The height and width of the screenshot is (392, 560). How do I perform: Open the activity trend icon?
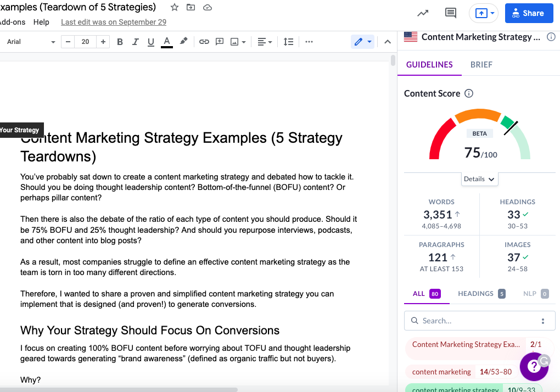(423, 13)
